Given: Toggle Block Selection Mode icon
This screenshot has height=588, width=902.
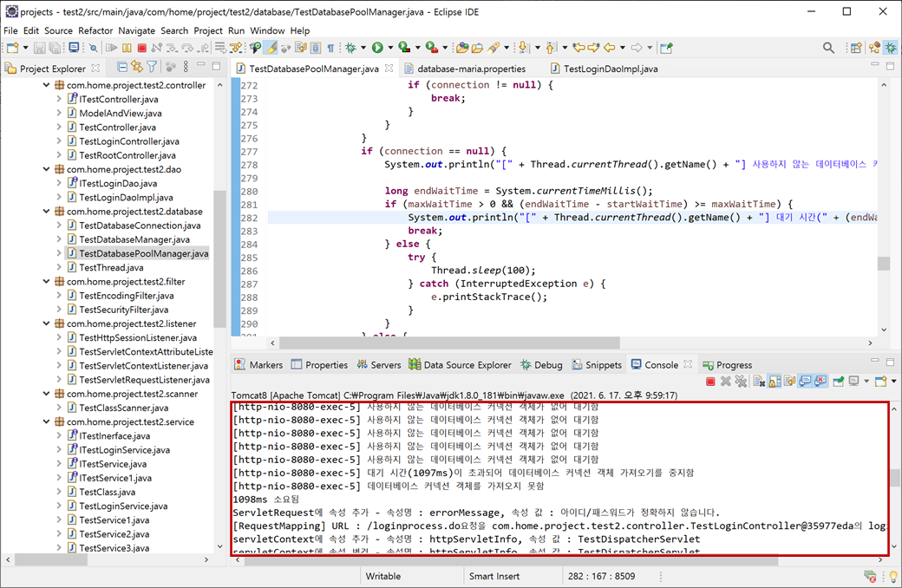Looking at the screenshot, I should 316,48.
